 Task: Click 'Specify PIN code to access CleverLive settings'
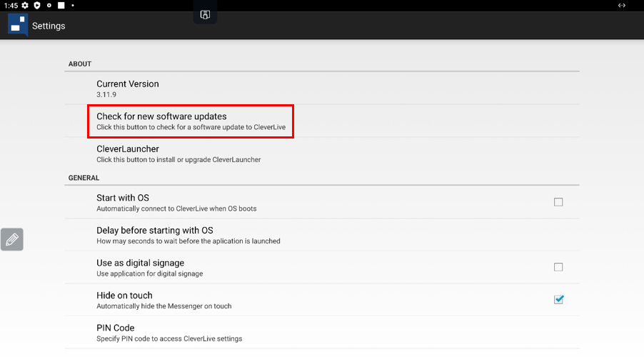[x=169, y=338]
